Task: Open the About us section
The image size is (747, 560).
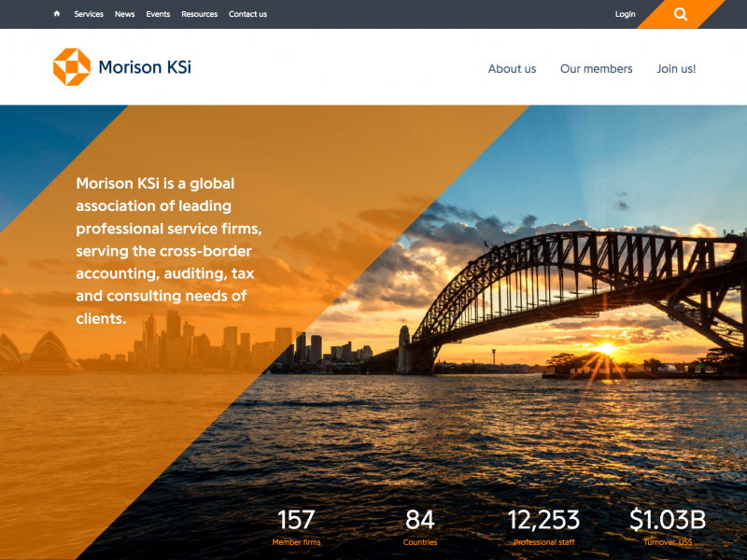Action: [512, 69]
